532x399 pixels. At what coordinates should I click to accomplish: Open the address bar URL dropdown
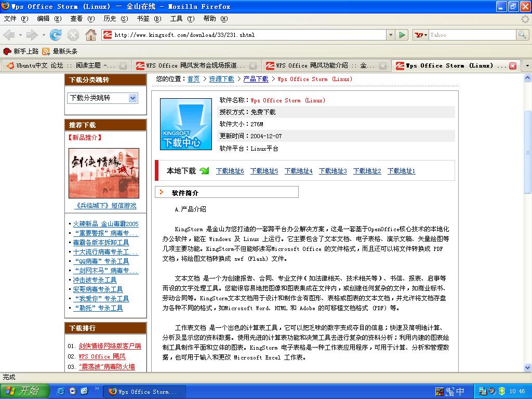tap(391, 35)
